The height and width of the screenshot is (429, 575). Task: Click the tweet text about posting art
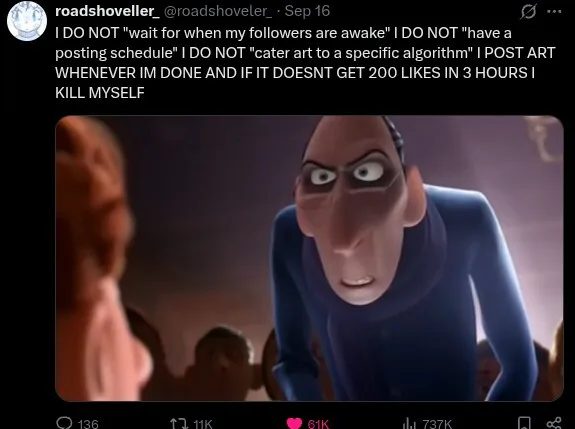click(x=305, y=63)
